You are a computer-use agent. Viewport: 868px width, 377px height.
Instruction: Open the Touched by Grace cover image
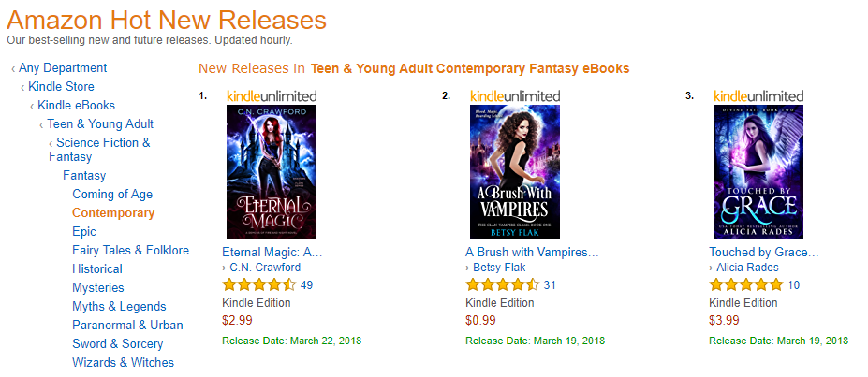coord(758,172)
